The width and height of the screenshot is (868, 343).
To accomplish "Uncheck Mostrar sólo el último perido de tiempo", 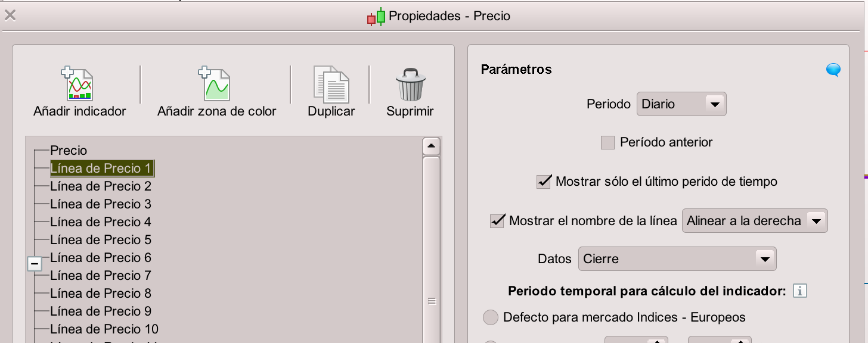I will 544,182.
